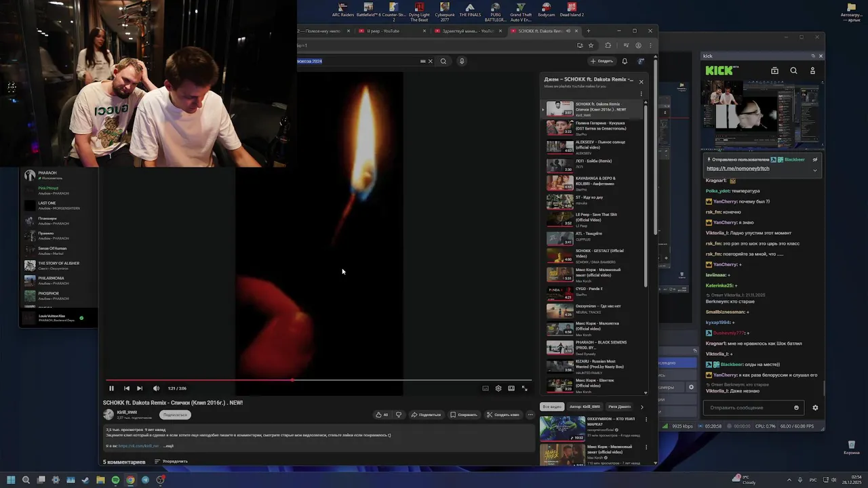Close the Джем playlist panel
The width and height of the screenshot is (868, 488).
coord(641,82)
